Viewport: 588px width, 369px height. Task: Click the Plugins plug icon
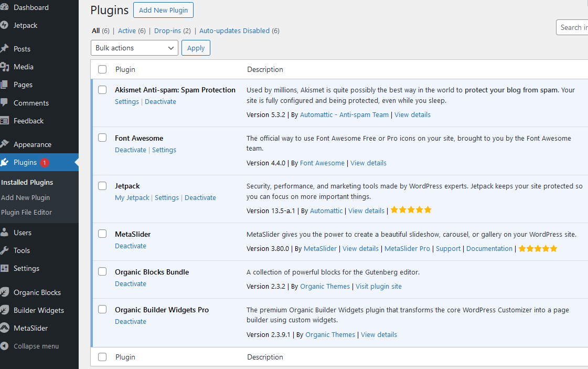[4, 162]
